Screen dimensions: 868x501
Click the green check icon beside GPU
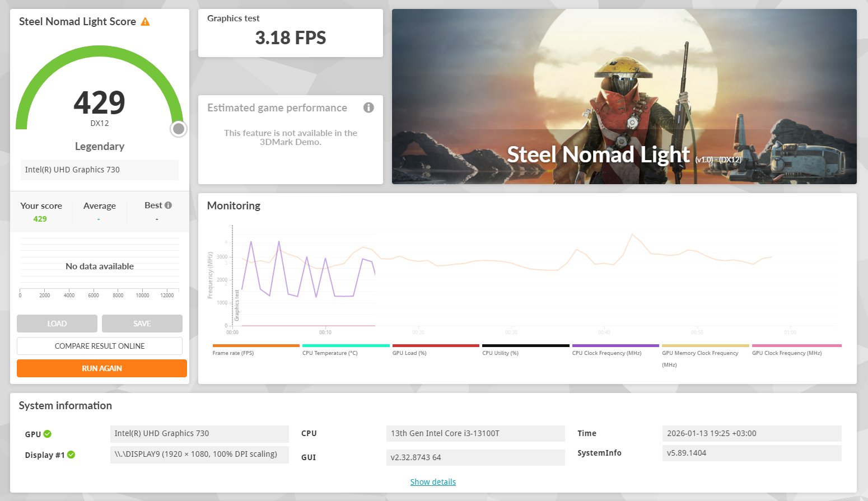pyautogui.click(x=48, y=434)
